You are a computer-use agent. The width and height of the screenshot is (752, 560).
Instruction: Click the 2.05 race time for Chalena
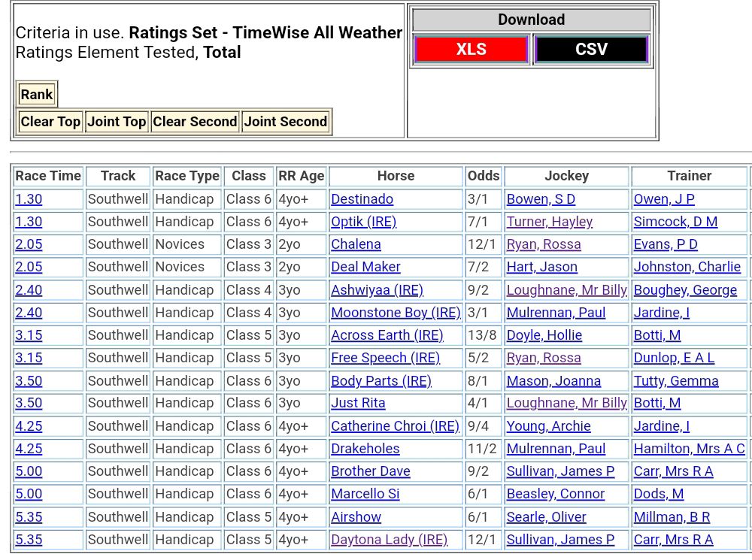tap(29, 244)
